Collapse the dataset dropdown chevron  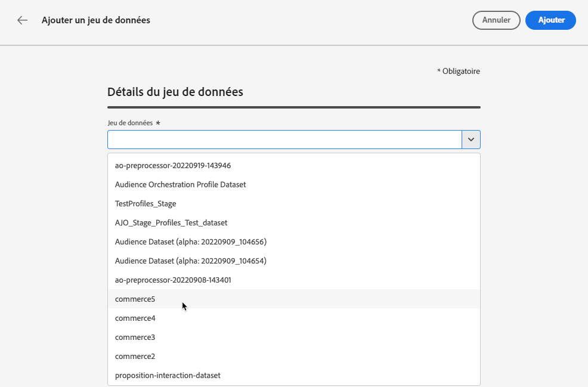pos(471,140)
